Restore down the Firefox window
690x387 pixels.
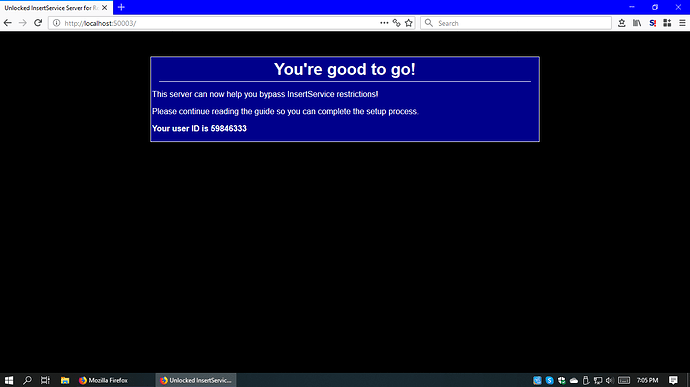click(x=655, y=7)
